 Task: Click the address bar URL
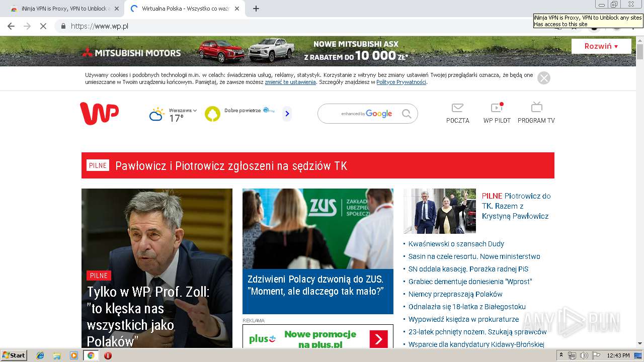100,26
